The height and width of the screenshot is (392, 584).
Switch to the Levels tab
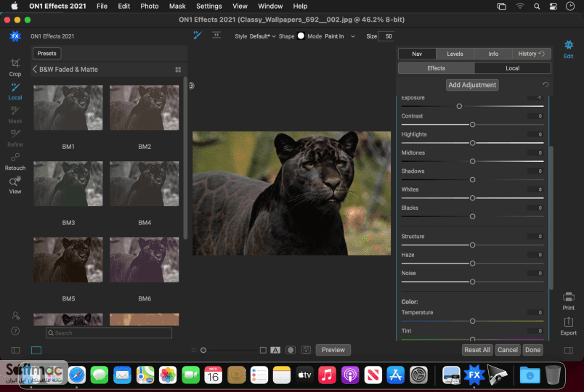click(455, 54)
